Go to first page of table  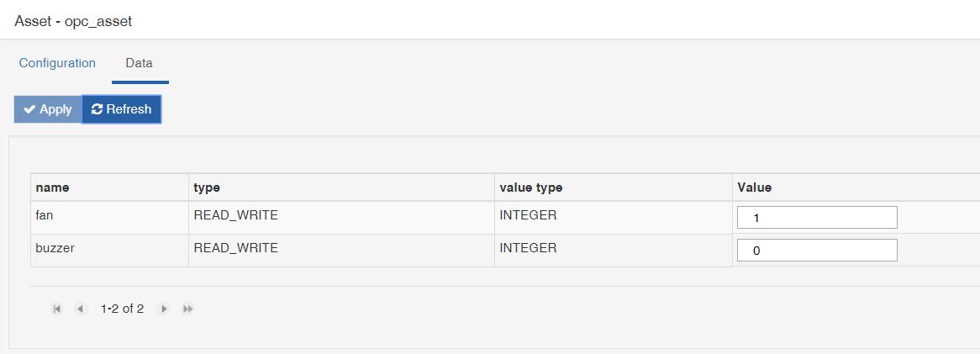(x=57, y=309)
